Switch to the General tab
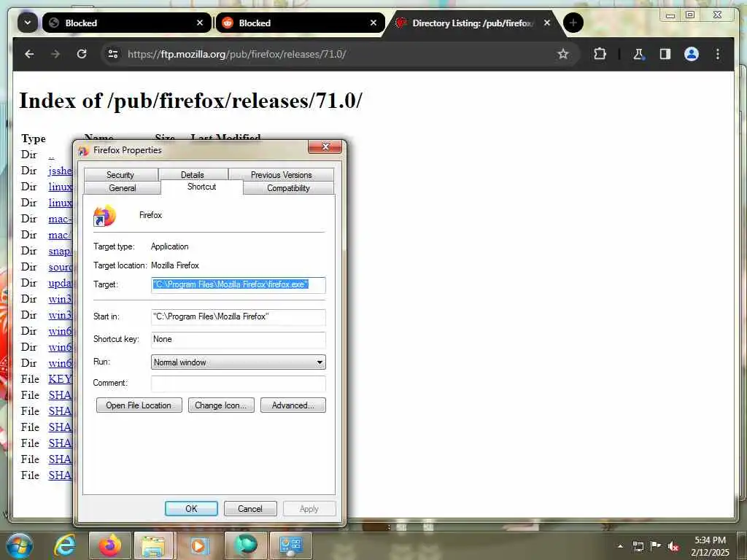The height and width of the screenshot is (560, 747). pos(123,187)
